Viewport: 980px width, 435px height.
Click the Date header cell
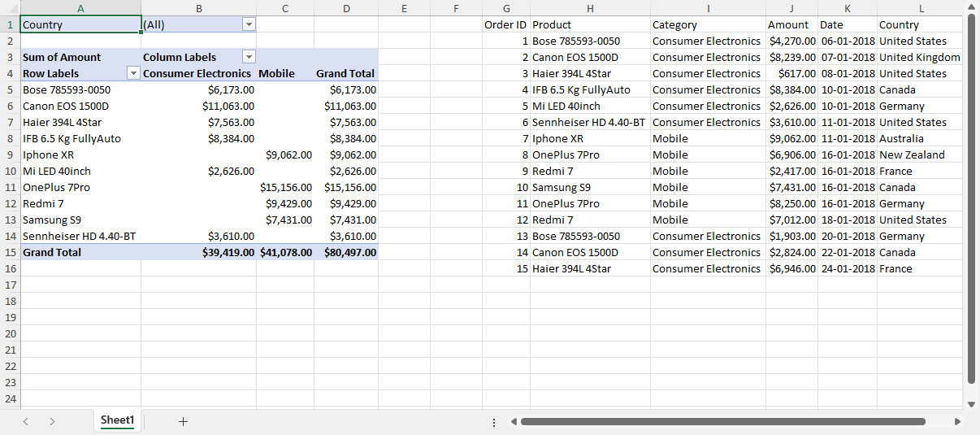click(x=848, y=24)
